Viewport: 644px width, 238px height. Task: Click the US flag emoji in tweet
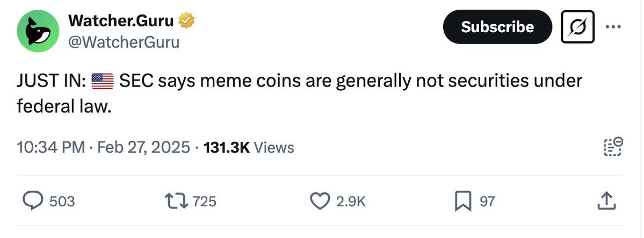pyautogui.click(x=102, y=81)
